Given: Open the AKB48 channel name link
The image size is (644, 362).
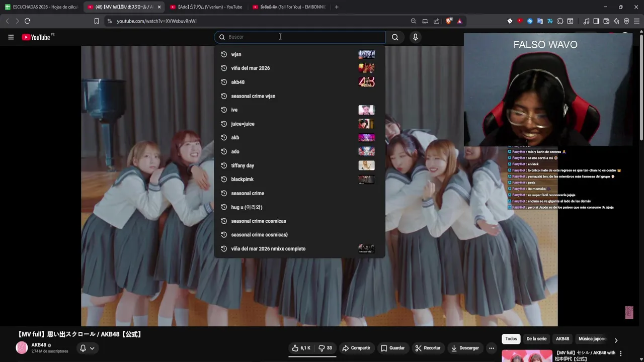Looking at the screenshot, I should pos(39,345).
